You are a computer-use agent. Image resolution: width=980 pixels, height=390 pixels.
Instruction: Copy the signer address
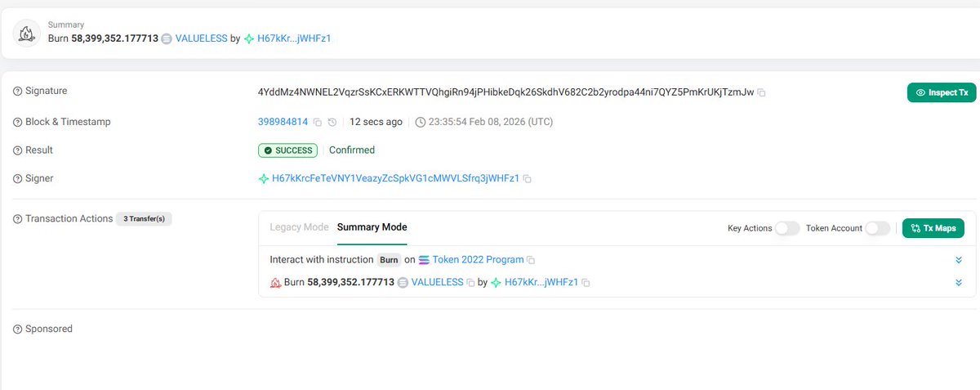[528, 178]
